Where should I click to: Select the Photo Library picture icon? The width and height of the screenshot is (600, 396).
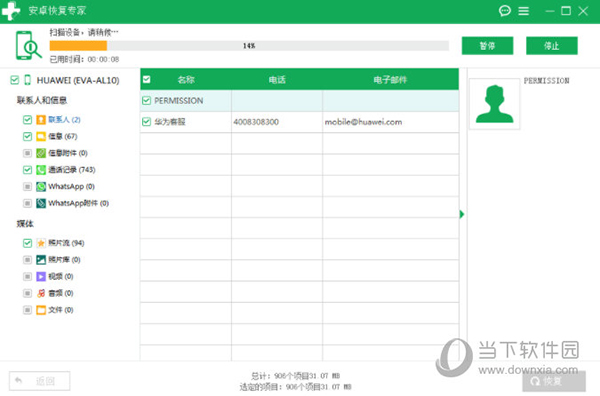[41, 260]
